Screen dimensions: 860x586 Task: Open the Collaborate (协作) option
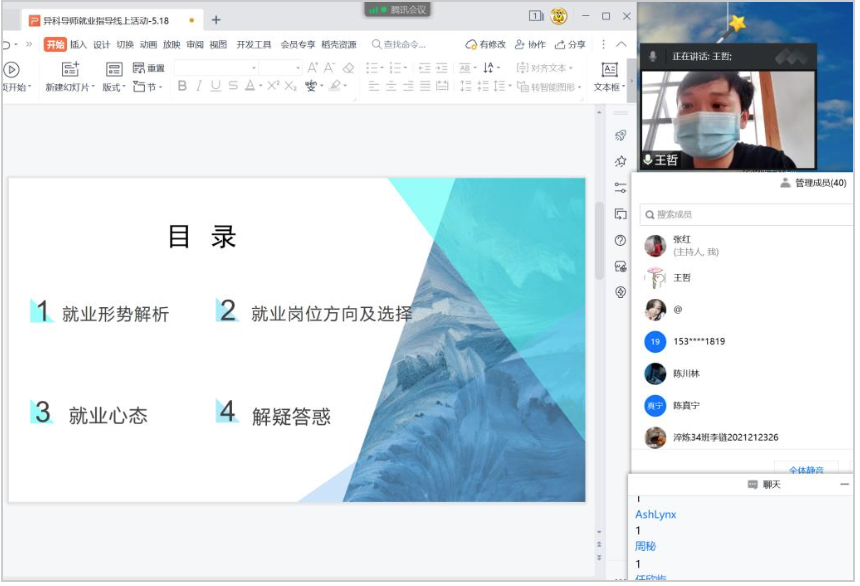tap(530, 44)
